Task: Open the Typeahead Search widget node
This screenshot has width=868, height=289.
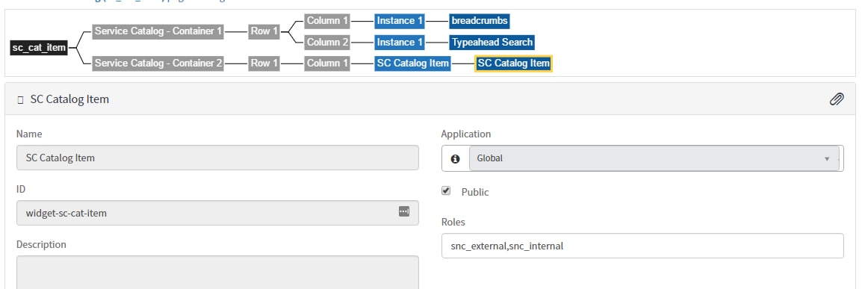Action: (x=492, y=42)
